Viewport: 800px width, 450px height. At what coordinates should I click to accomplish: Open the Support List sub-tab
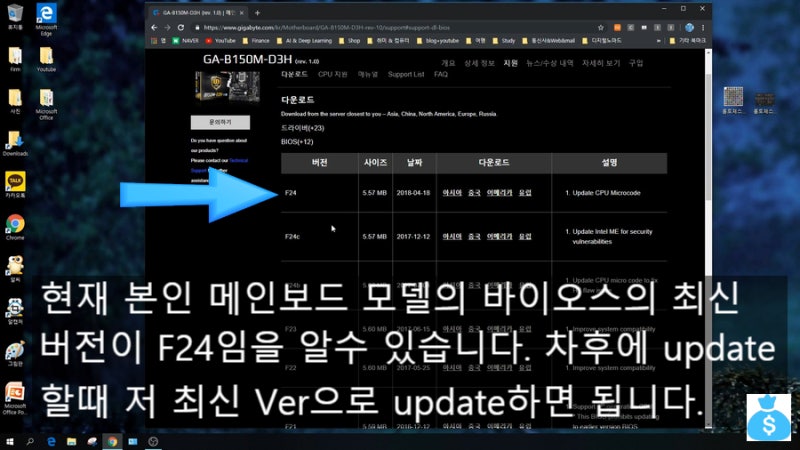point(406,74)
